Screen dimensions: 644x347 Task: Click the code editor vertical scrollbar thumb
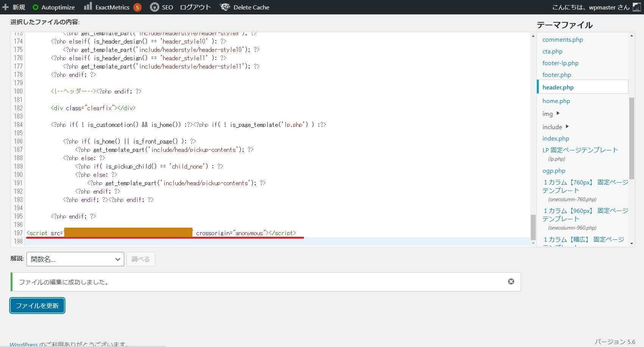coord(533,227)
